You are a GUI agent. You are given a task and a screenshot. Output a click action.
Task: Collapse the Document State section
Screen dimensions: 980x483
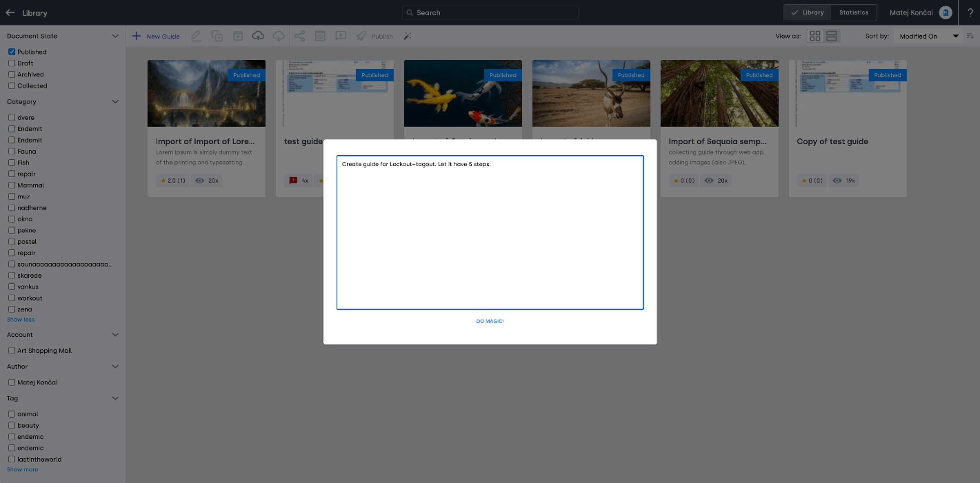click(115, 36)
